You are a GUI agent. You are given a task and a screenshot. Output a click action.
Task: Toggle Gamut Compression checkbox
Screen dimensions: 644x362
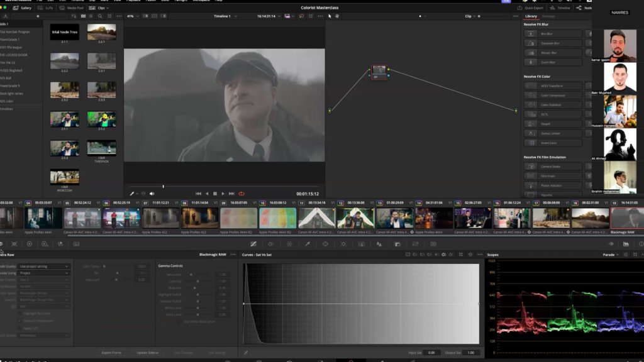[x=19, y=321]
